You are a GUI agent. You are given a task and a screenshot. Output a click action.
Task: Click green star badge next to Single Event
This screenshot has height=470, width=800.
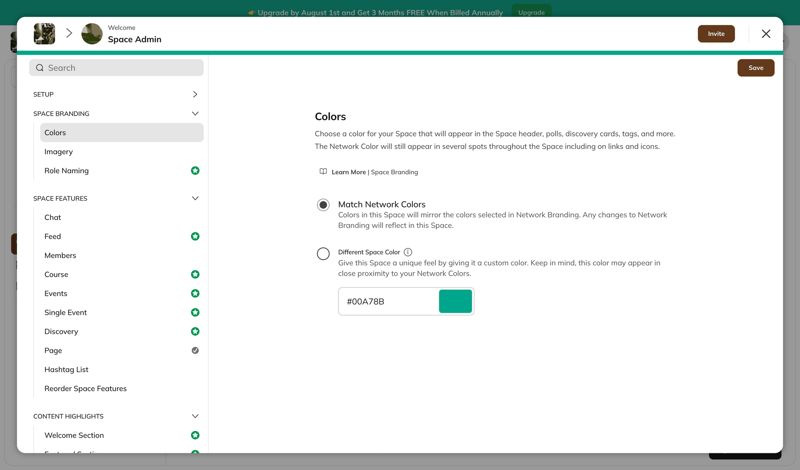(x=195, y=312)
